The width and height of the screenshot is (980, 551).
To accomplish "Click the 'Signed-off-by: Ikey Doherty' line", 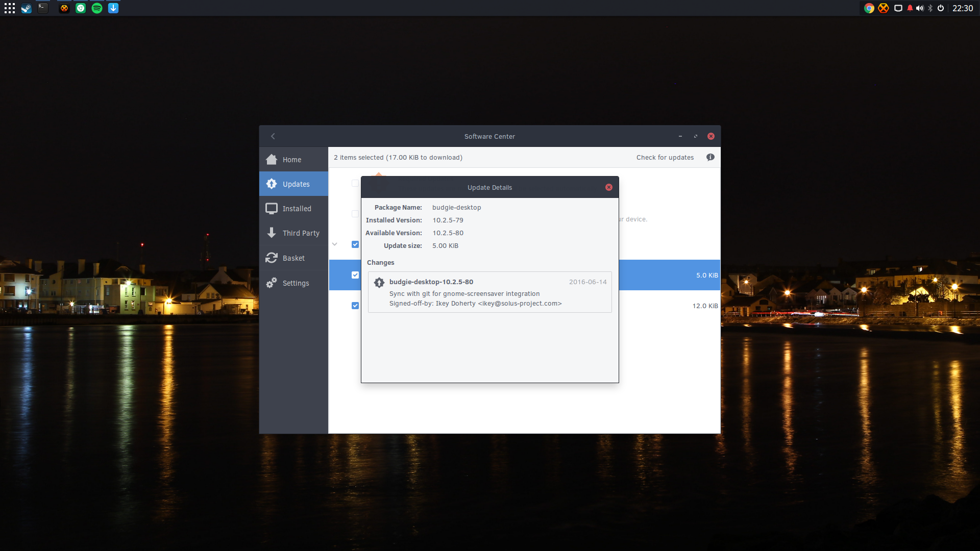I will click(x=476, y=303).
